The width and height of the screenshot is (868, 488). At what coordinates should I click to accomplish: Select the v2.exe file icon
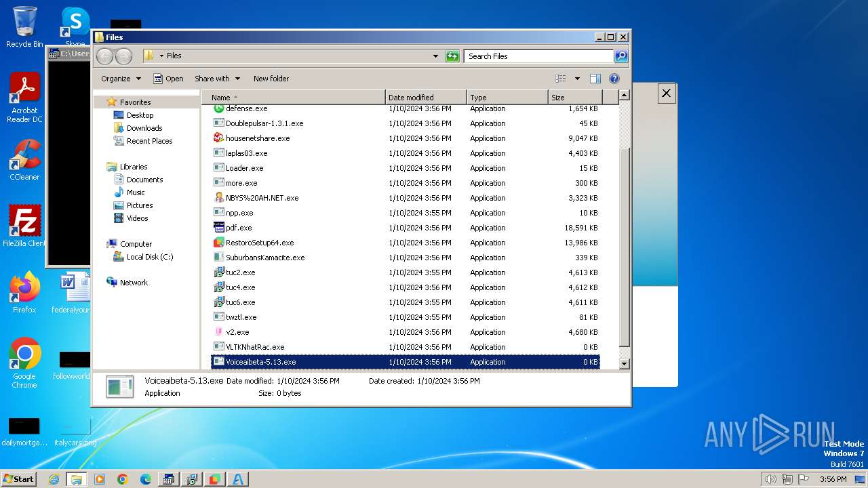coord(218,332)
